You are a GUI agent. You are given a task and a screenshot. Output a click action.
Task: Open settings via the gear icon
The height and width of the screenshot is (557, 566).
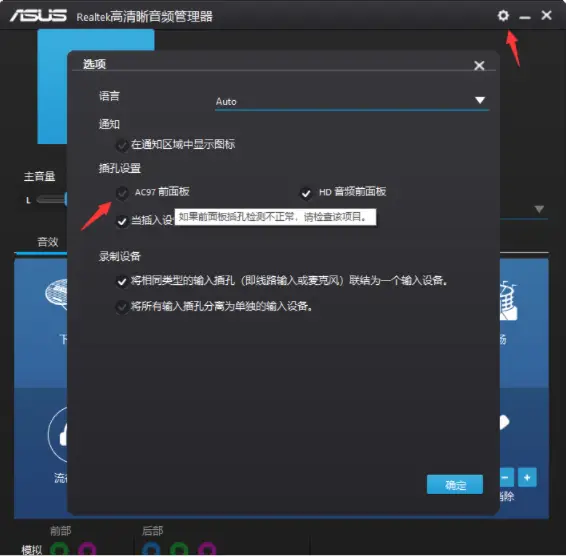503,16
